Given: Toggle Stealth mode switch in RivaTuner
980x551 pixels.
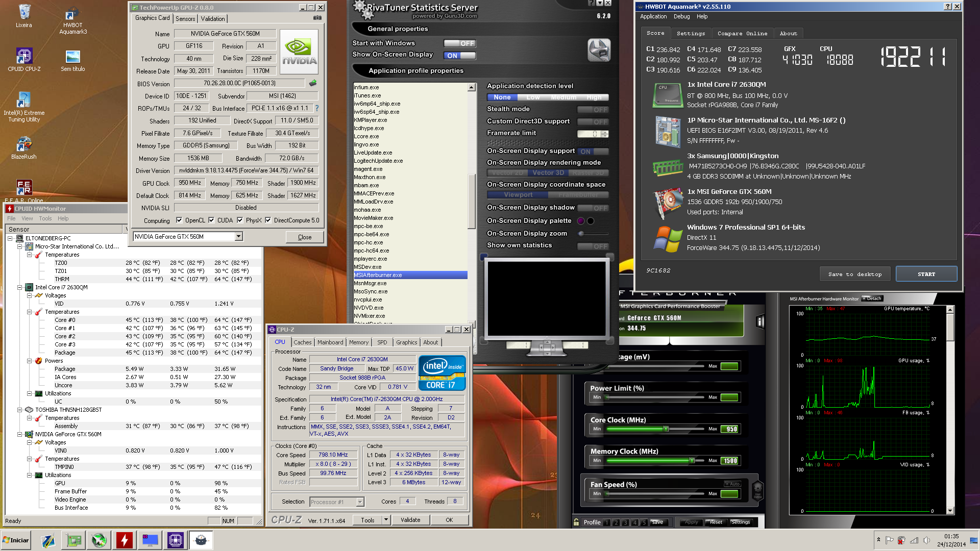Looking at the screenshot, I should (x=593, y=110).
